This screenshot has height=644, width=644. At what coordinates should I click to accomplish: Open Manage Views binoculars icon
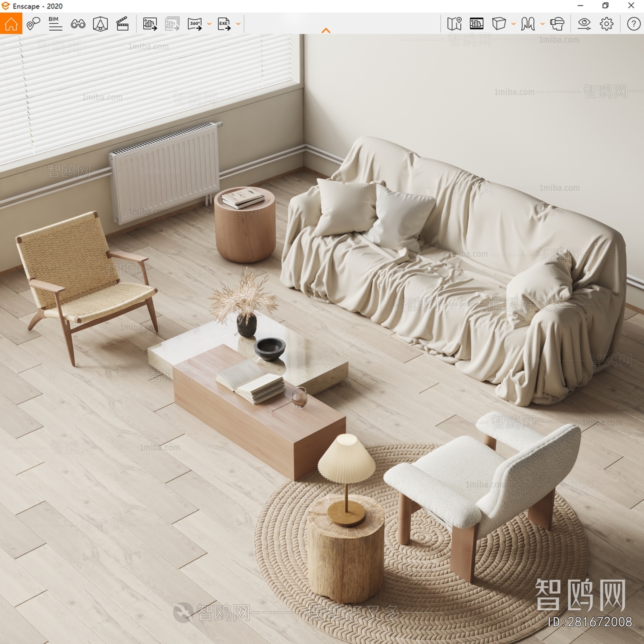click(x=78, y=24)
